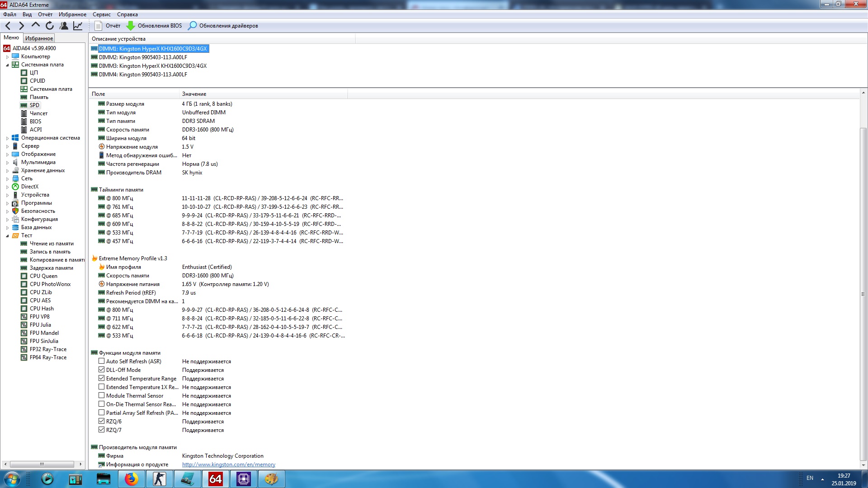Open the graph chart toolbar icon
This screenshot has width=868, height=488.
coord(78,26)
